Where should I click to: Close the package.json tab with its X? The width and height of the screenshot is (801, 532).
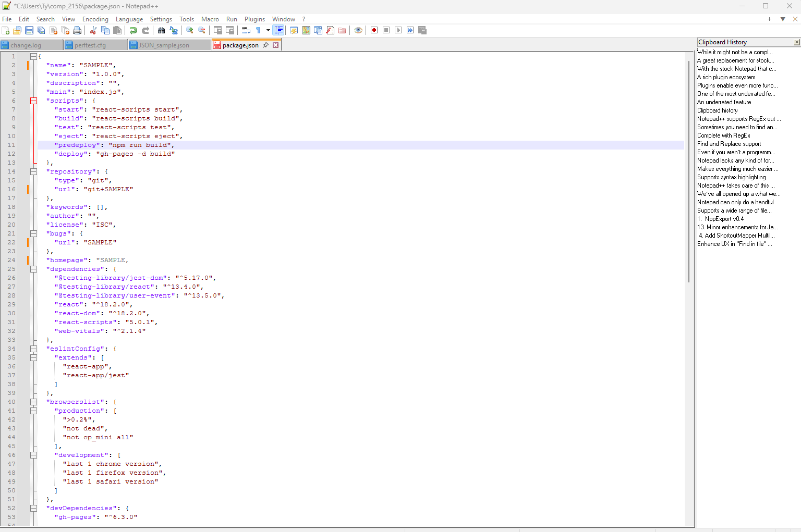[276, 45]
